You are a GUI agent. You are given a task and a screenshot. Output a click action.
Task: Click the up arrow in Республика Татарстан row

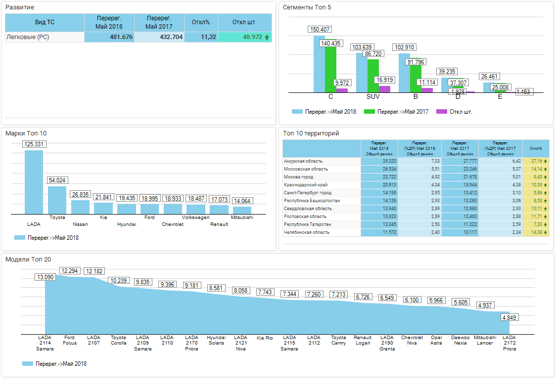tap(546, 224)
